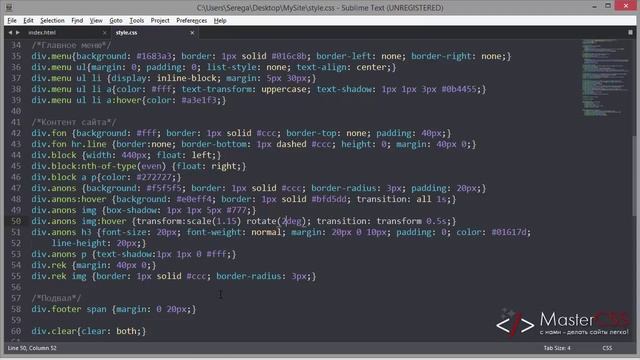Click the #0b4455 text-shadow color
This screenshot has width=640, height=360.
(x=459, y=89)
